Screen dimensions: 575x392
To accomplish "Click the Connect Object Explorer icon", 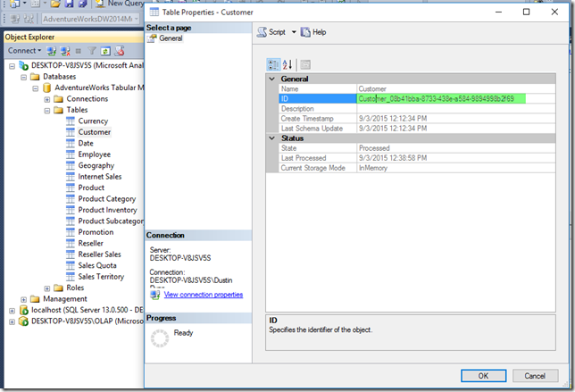I will point(52,51).
